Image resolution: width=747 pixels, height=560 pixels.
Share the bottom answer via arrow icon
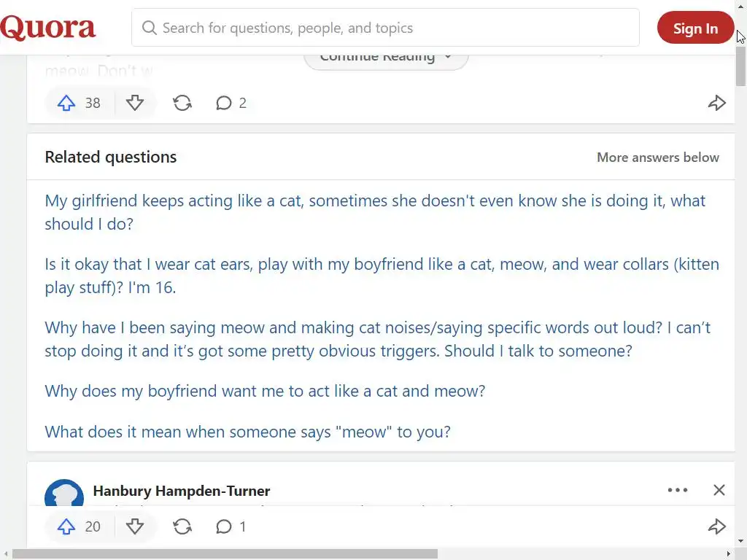717,526
